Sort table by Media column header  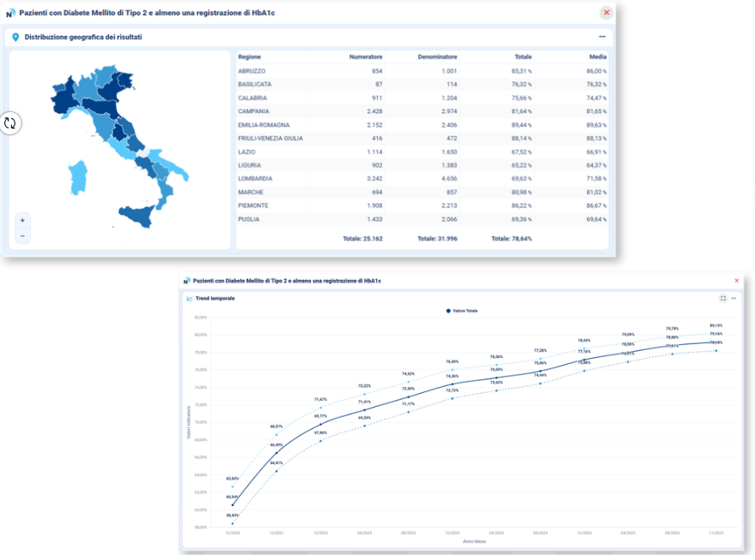[x=596, y=57]
